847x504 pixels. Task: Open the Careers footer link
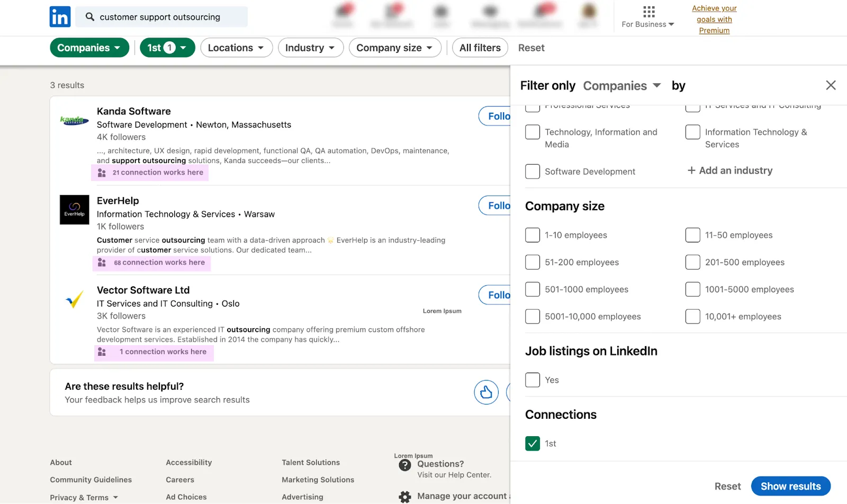pos(180,480)
